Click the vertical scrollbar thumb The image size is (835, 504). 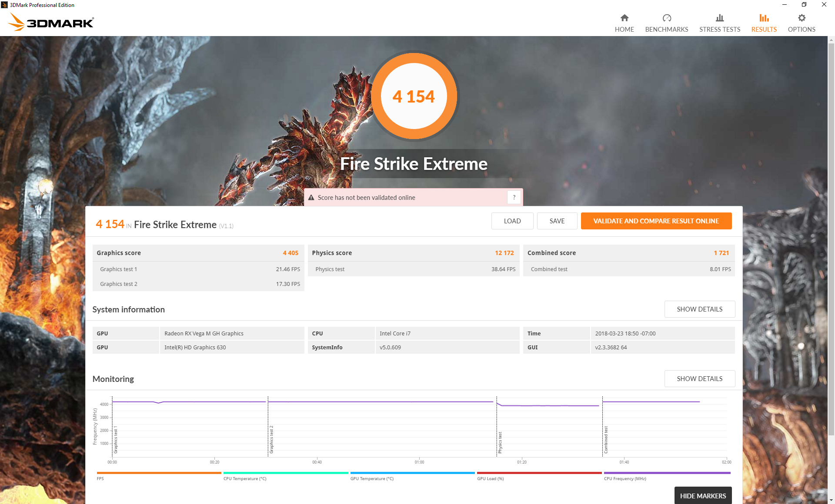click(831, 239)
